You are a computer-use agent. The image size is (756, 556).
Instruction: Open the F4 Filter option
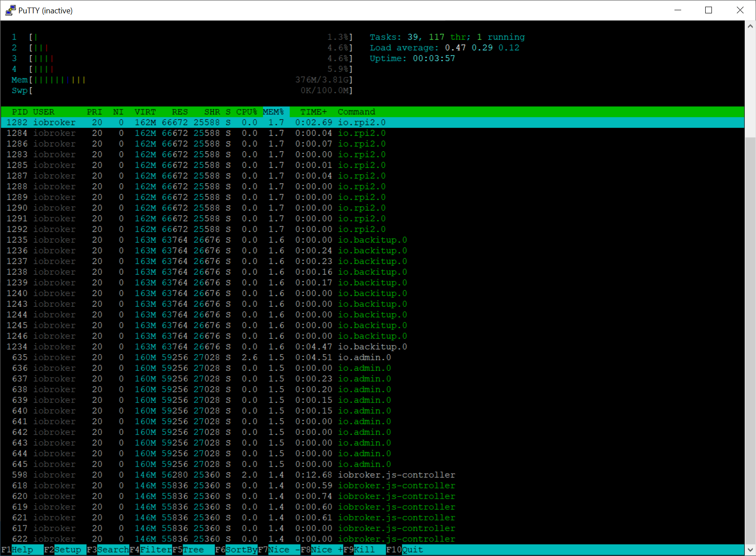pos(151,550)
